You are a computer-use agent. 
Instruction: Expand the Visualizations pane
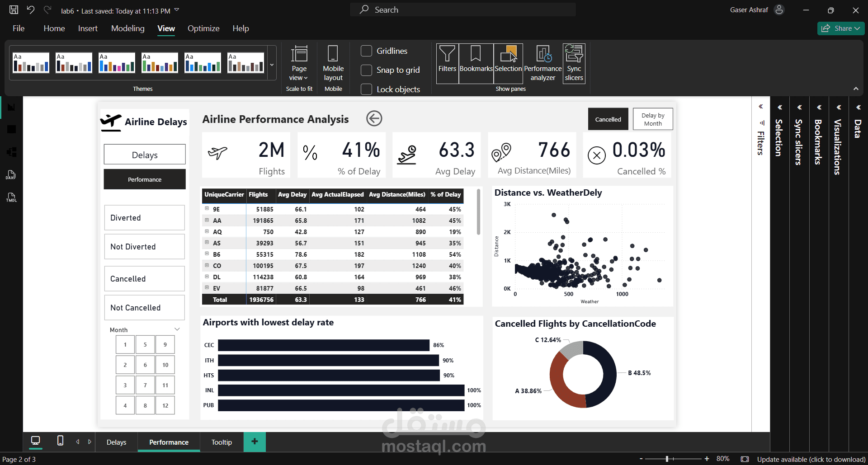(x=839, y=108)
